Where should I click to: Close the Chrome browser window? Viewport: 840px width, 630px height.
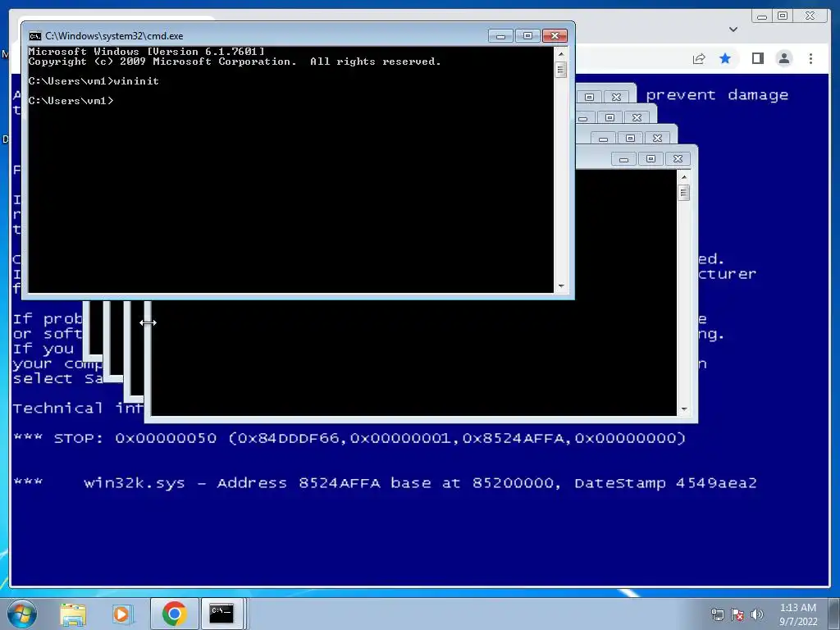810,16
